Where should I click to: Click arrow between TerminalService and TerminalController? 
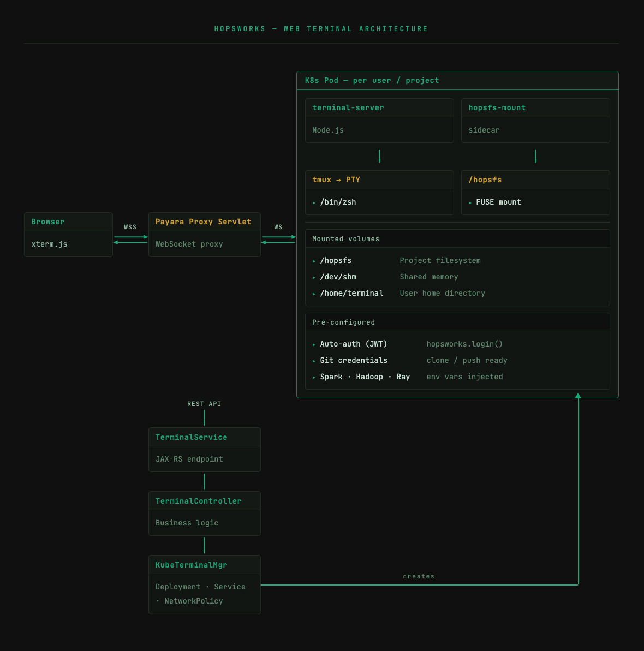tap(204, 482)
